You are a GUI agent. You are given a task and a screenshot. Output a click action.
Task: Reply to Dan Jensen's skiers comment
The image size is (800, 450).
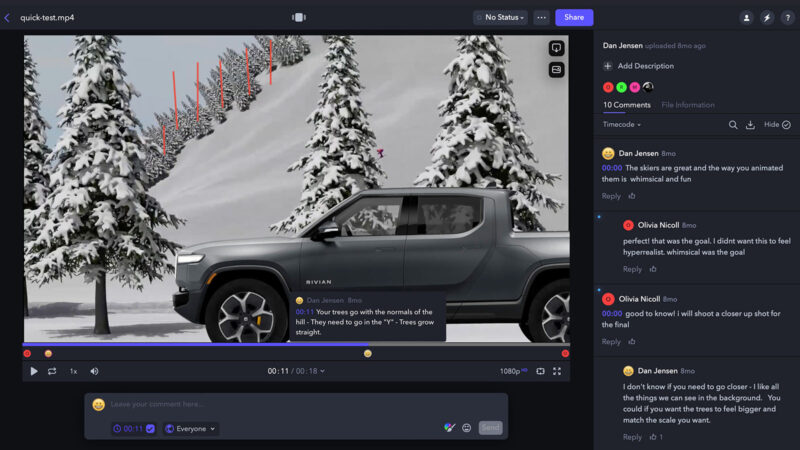(611, 196)
